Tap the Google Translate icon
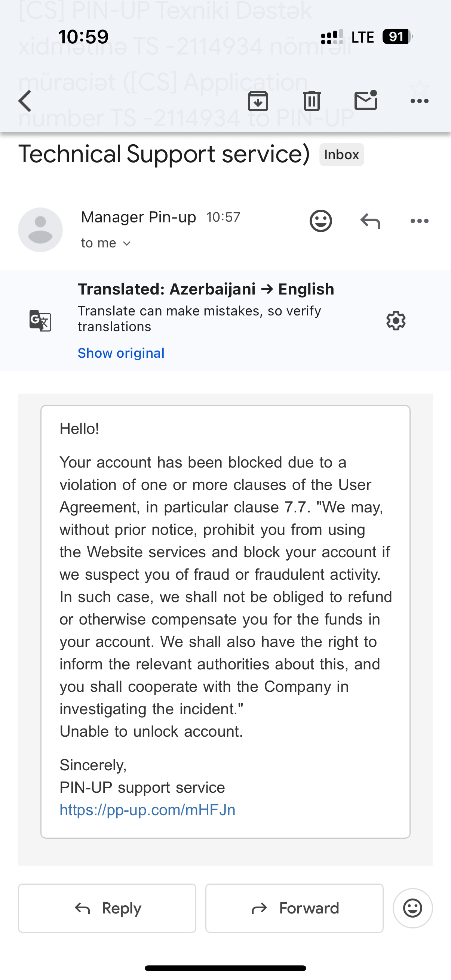Viewport: 451px width, 980px height. pos(40,321)
